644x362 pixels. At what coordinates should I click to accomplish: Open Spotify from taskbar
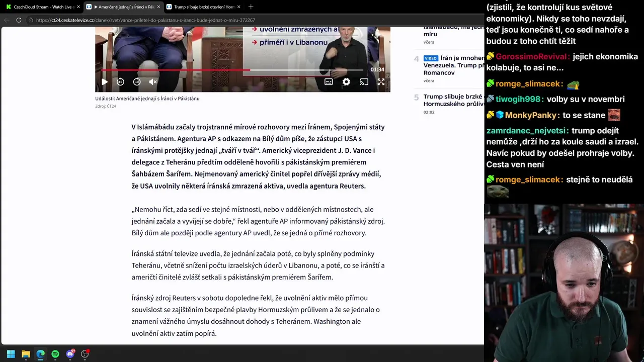click(55, 354)
